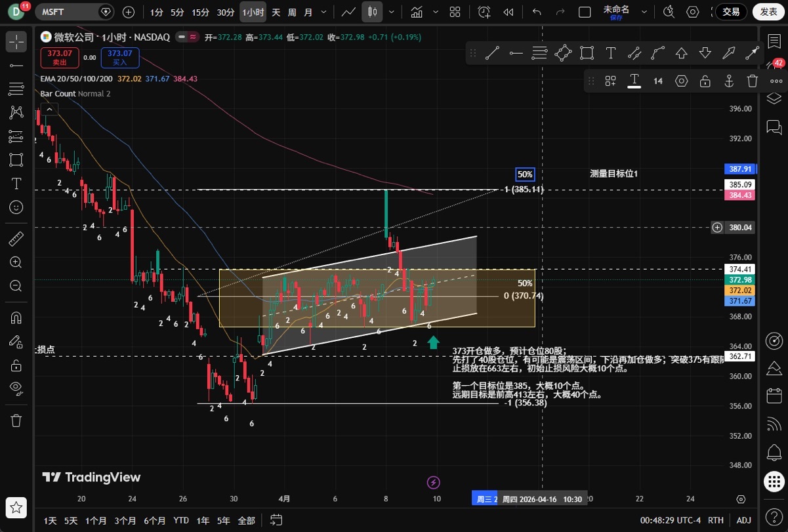
Task: Click the anchor icon in drawing toolbar
Action: [728, 81]
